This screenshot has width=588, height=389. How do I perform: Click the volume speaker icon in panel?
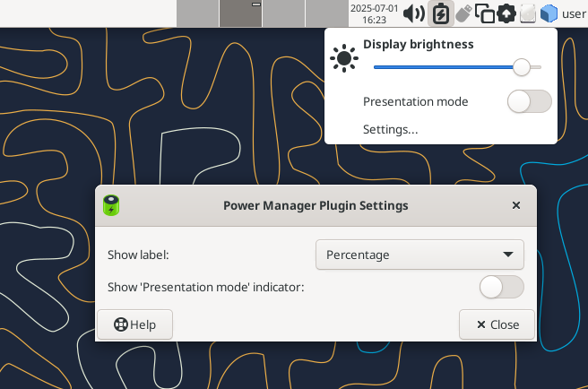414,13
